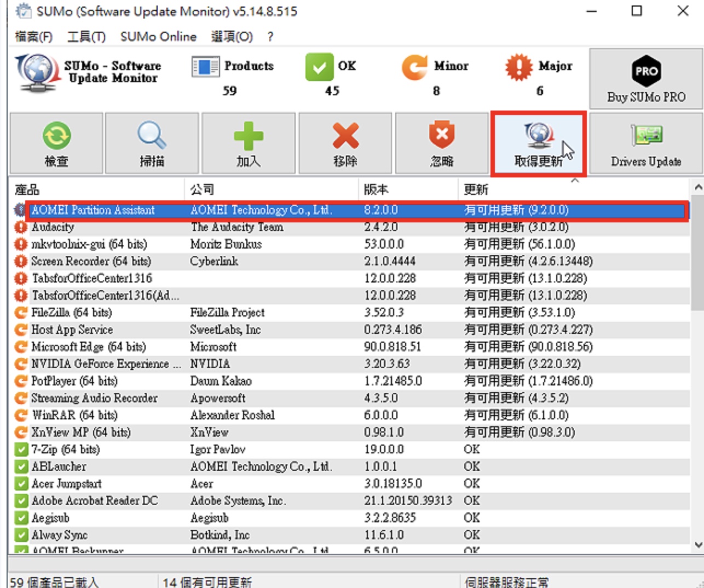Screen dimensions: 704x588
Task: Click the minor update icon beside PotPlayer
Action: (21, 381)
